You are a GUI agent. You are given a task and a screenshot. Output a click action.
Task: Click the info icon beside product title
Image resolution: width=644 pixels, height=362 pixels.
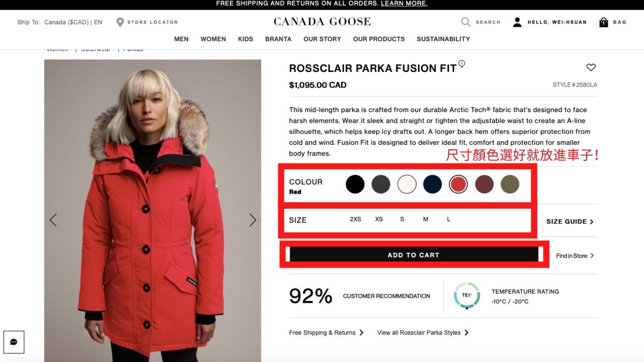[x=462, y=64]
